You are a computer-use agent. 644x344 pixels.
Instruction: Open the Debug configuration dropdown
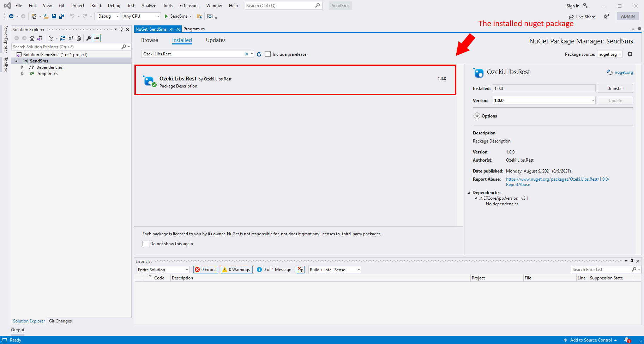tap(108, 16)
